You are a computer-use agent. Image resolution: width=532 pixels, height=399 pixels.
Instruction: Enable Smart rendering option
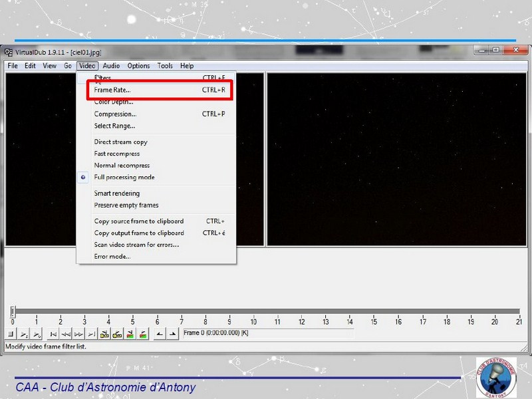click(x=116, y=194)
